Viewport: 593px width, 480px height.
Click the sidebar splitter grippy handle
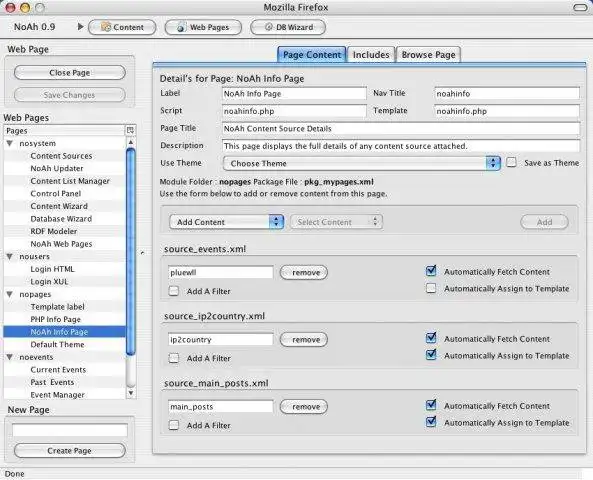click(x=142, y=253)
